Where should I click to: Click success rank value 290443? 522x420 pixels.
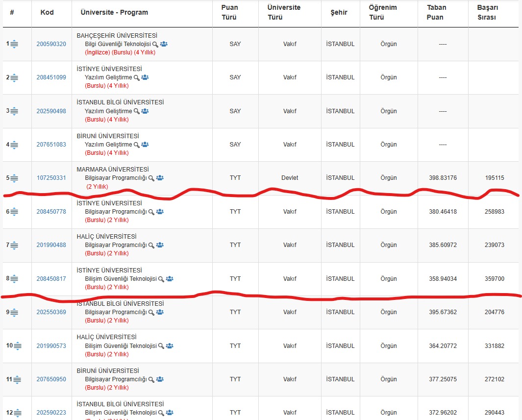[x=495, y=413]
